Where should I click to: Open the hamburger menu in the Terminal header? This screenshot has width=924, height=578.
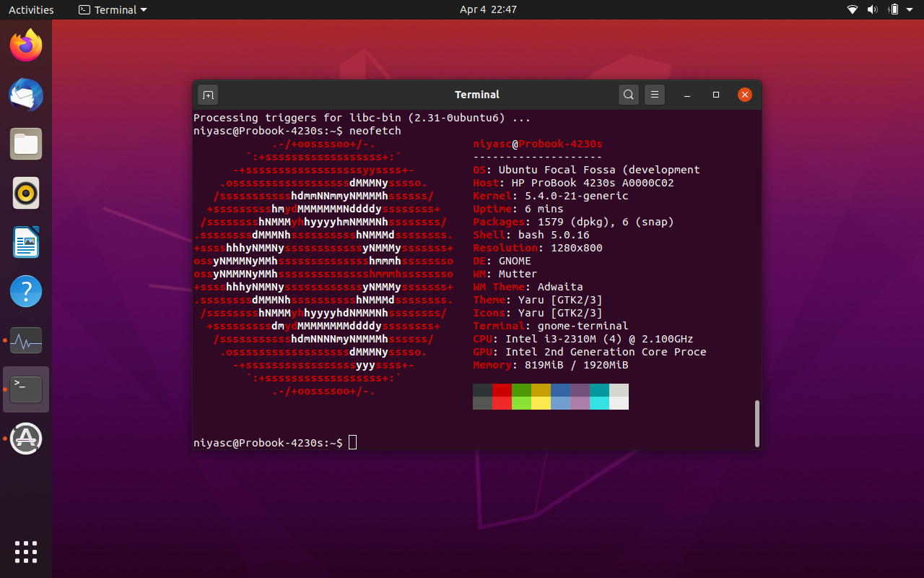(x=654, y=95)
